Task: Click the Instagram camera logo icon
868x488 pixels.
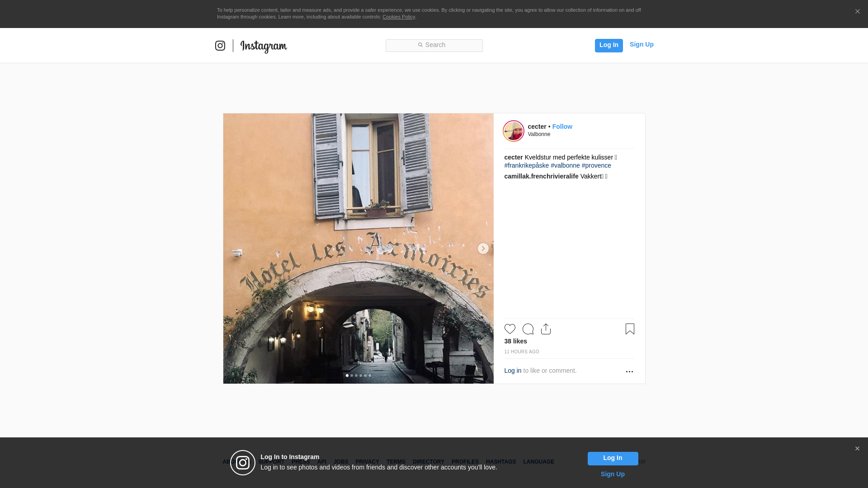Action: click(220, 46)
